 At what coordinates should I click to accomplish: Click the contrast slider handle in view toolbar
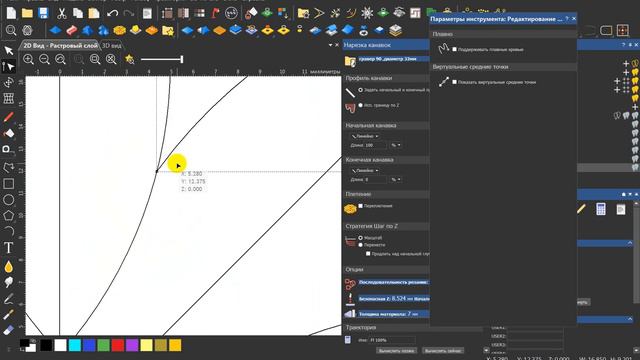(182, 60)
